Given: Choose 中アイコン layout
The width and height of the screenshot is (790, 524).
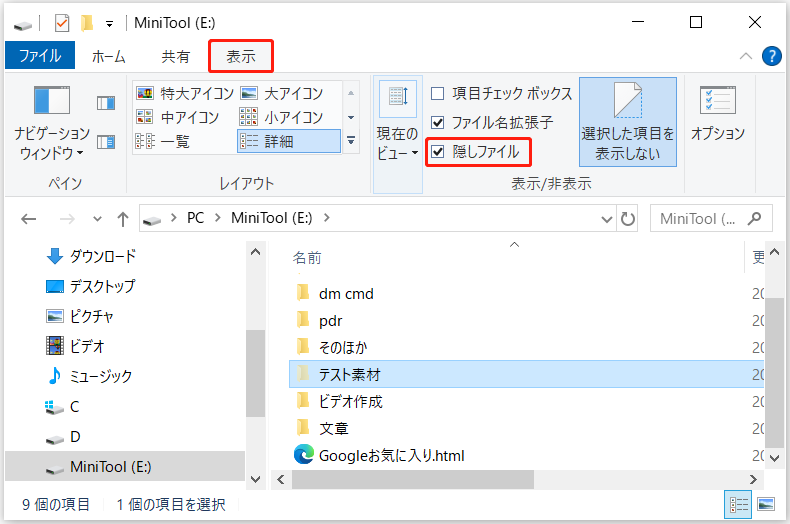Looking at the screenshot, I should [x=177, y=117].
